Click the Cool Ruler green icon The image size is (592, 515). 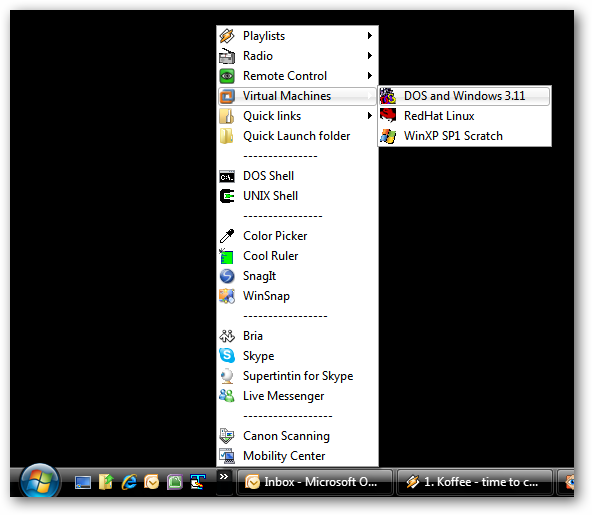(227, 256)
